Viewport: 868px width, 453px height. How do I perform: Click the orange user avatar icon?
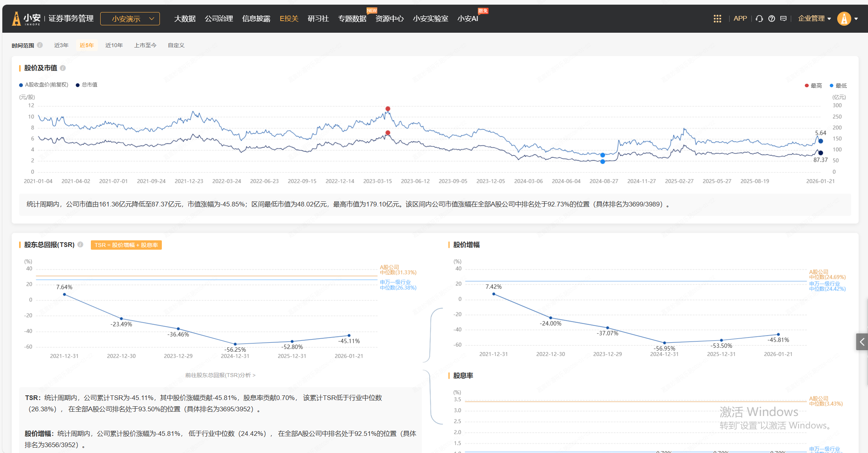pyautogui.click(x=844, y=19)
